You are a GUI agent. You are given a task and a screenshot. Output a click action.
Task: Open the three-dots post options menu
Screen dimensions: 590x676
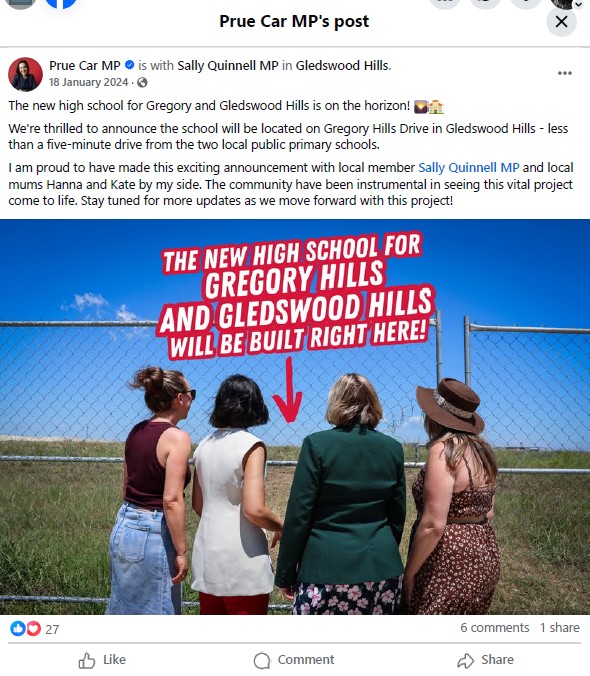coord(565,73)
